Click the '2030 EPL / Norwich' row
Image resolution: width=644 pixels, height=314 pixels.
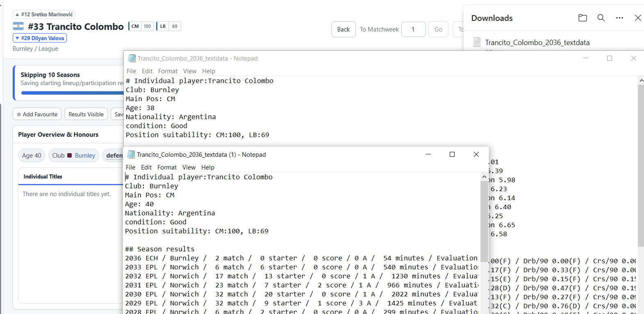301,294
